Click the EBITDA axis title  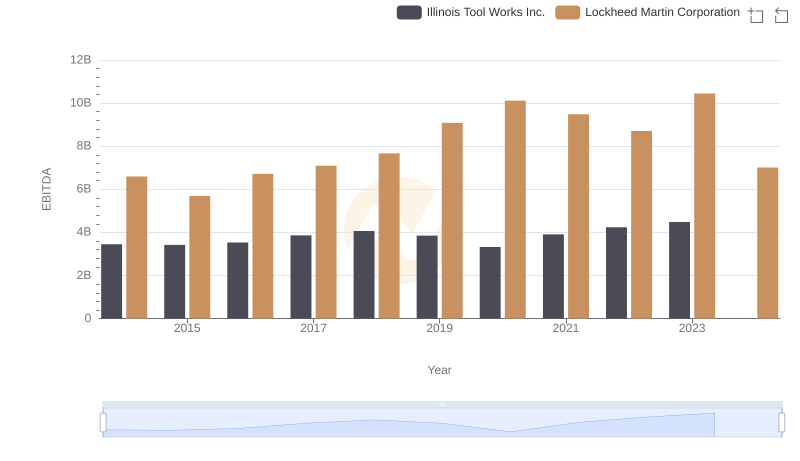(46, 189)
